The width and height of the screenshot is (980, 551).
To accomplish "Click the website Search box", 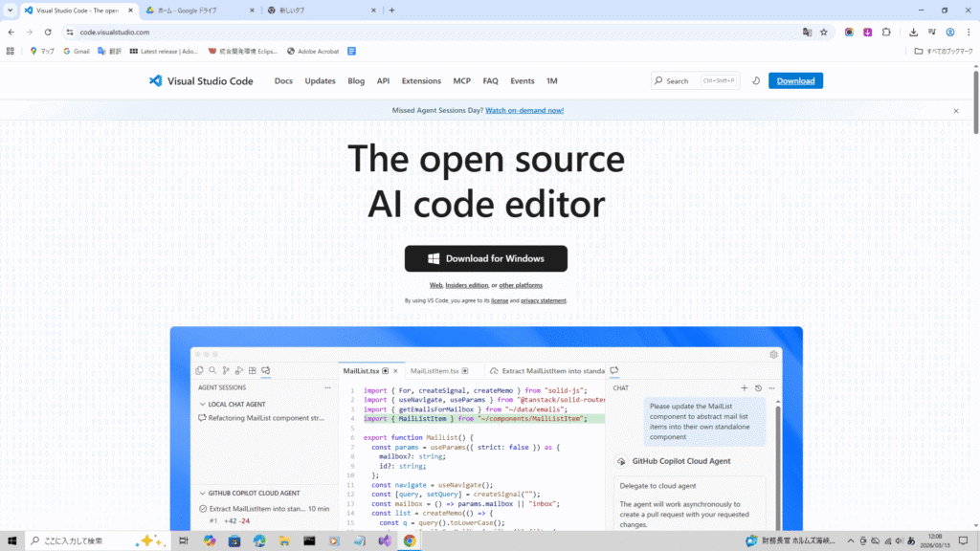I will 694,81.
